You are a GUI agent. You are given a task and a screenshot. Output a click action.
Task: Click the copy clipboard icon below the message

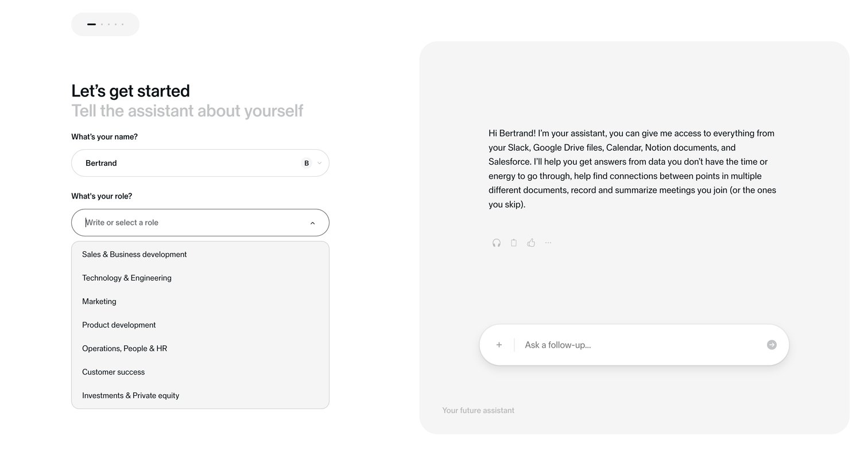(x=514, y=243)
